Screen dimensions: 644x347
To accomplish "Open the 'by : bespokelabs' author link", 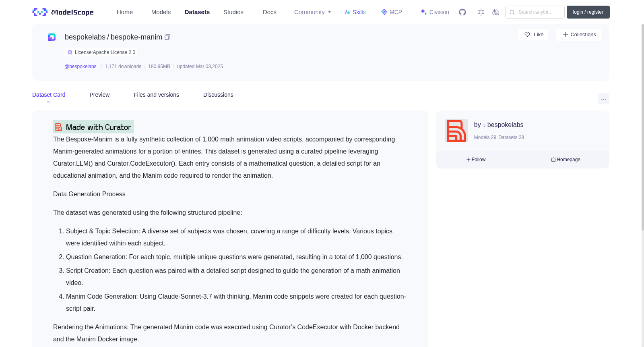I will tap(499, 125).
